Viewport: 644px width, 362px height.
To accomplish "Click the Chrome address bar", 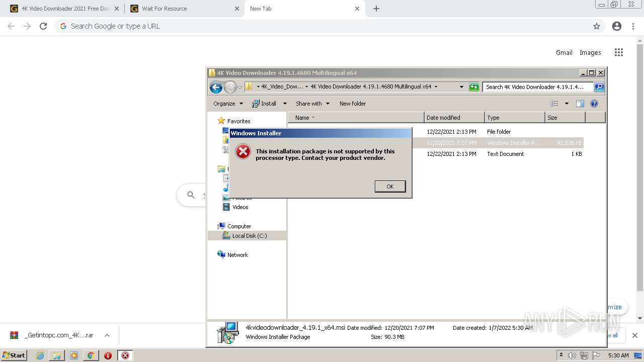I will point(330,26).
